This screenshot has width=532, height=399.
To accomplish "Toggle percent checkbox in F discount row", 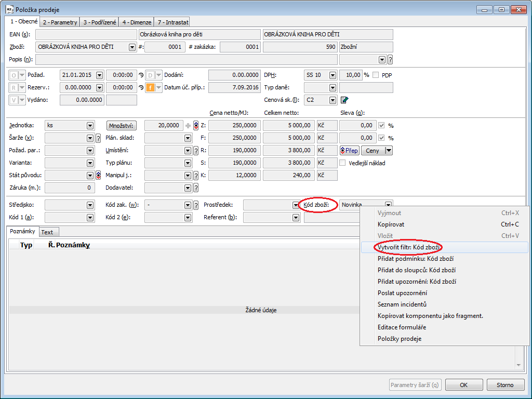I will 381,138.
